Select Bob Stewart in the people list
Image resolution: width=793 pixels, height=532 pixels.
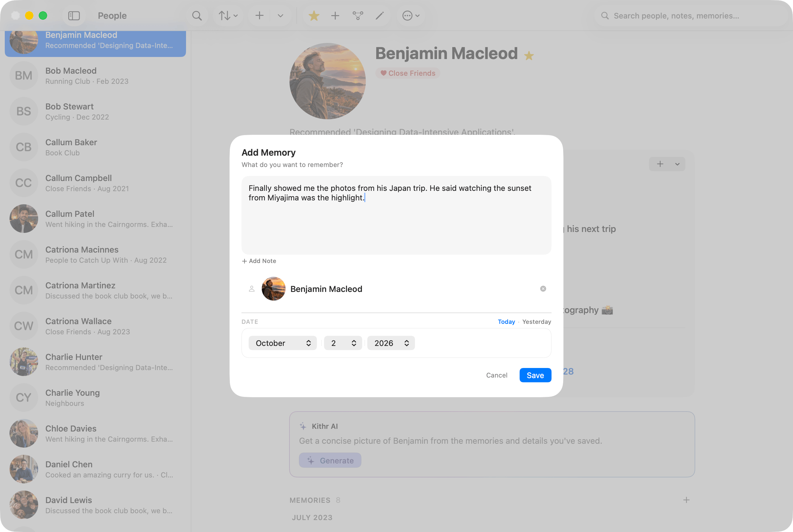click(x=95, y=111)
